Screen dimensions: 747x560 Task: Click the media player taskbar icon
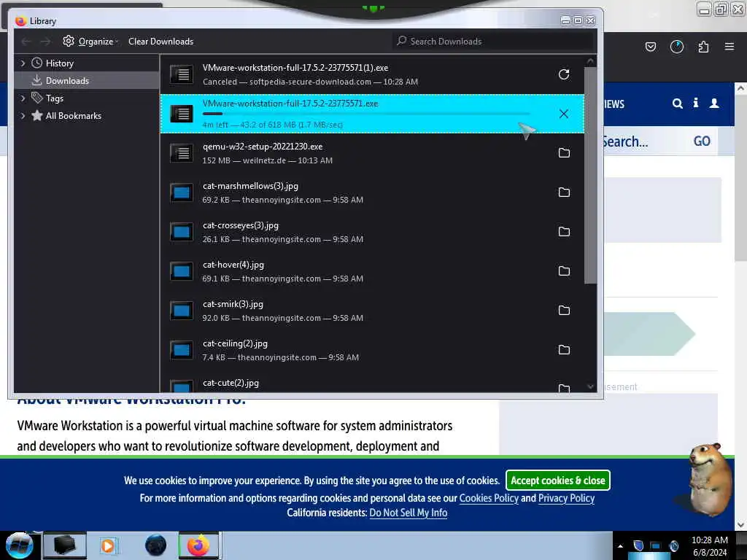[108, 545]
